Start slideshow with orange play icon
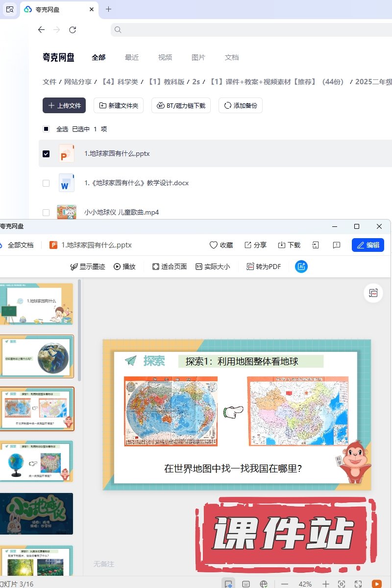 point(376,584)
